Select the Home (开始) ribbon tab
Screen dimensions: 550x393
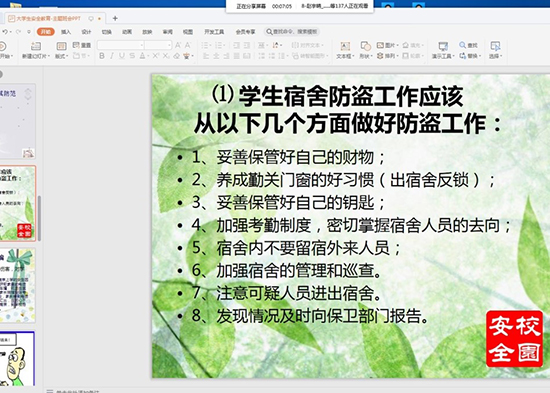coord(46,32)
